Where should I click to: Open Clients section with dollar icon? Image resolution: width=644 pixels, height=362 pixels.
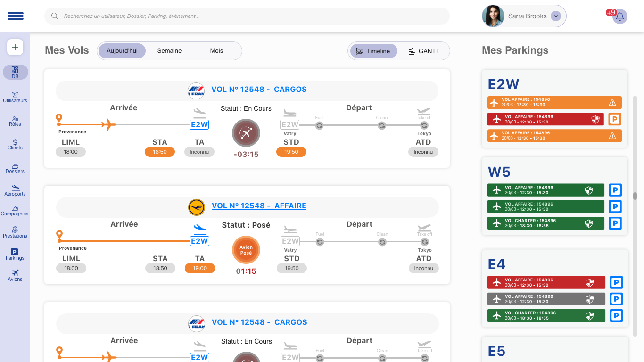15,144
